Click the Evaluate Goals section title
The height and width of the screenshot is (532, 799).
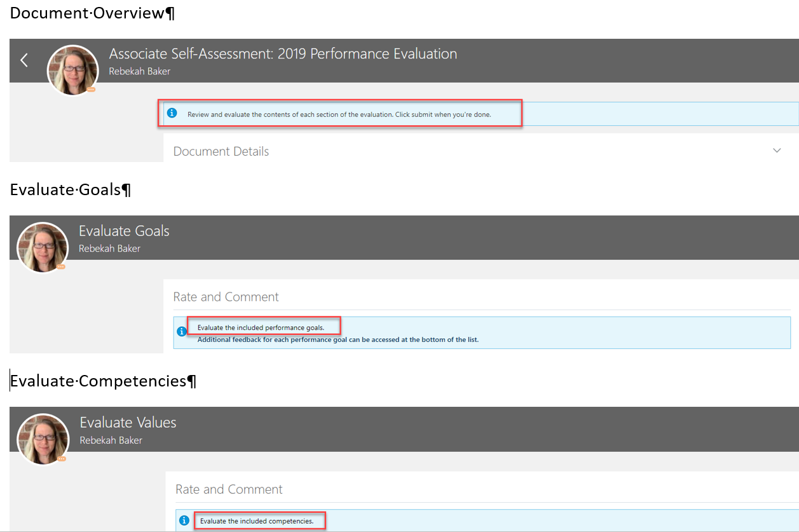[x=123, y=230]
